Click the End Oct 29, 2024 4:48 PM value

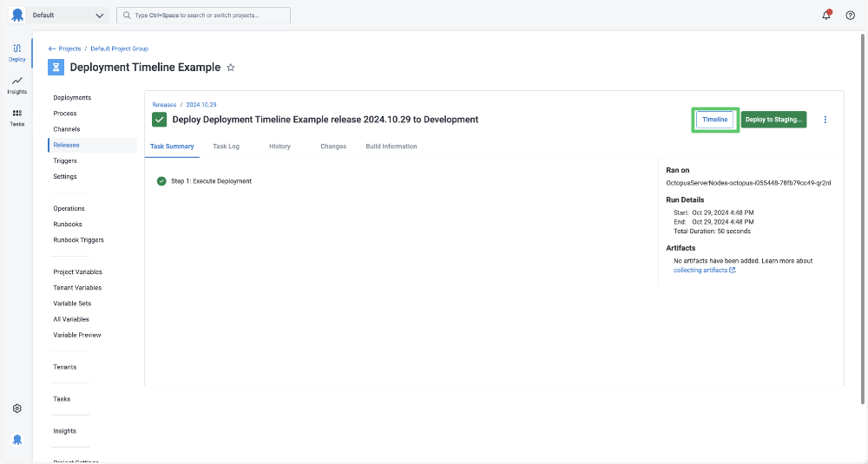click(x=723, y=222)
